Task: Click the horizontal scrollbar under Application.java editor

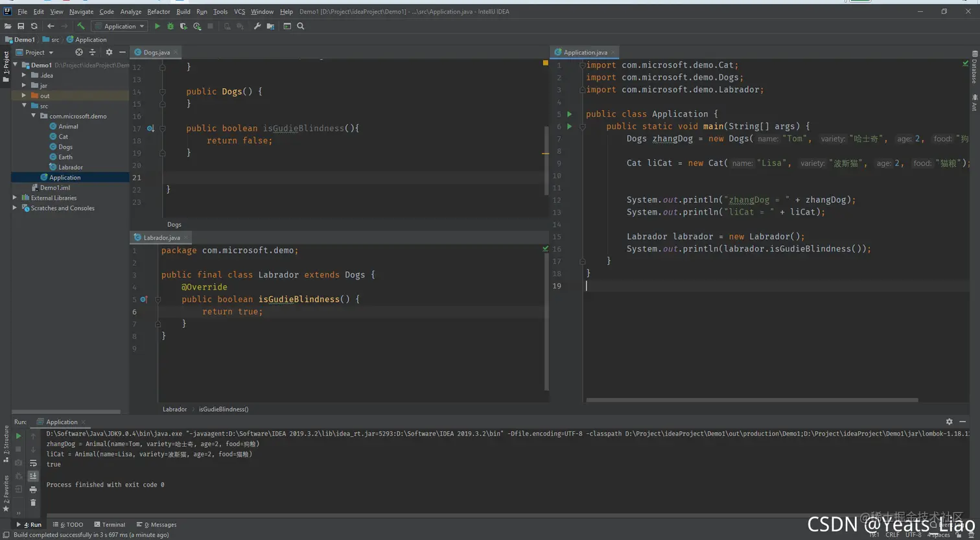Action: (x=752, y=400)
